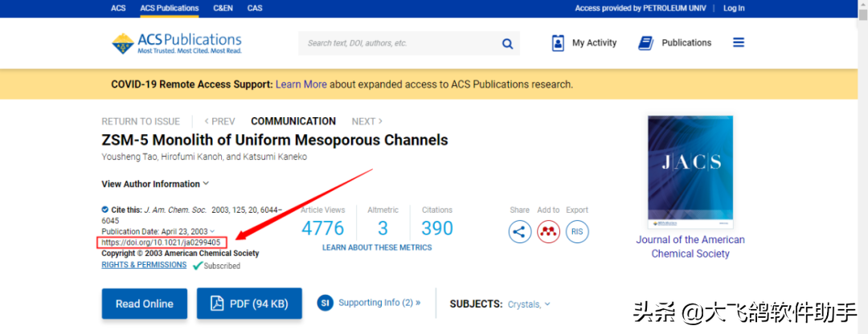Switch to the C&EN tab
The image size is (868, 334).
pos(223,8)
